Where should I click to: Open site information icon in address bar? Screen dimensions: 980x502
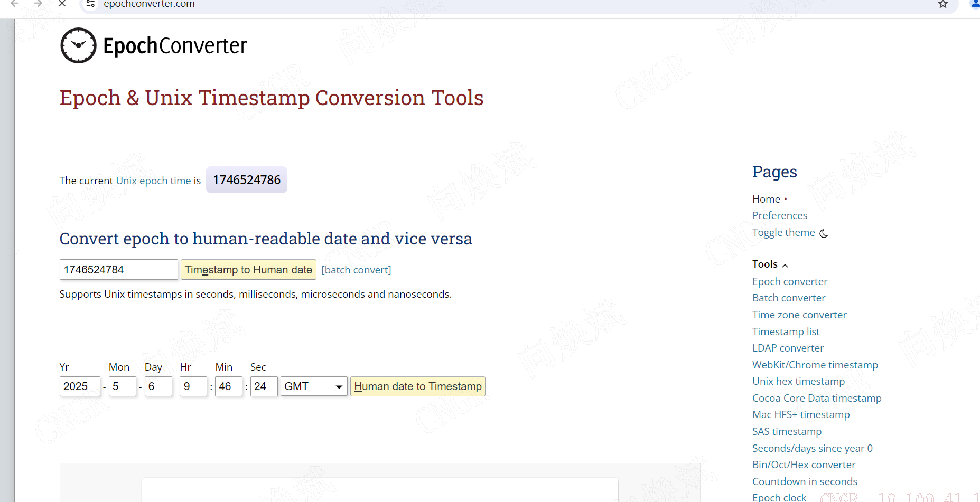90,4
